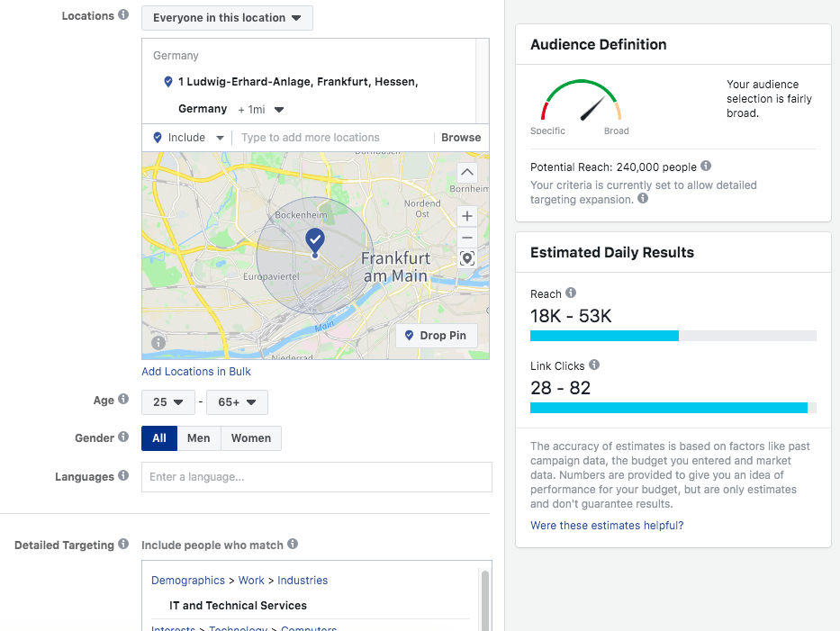Click the Nordend Ost map label

click(422, 208)
